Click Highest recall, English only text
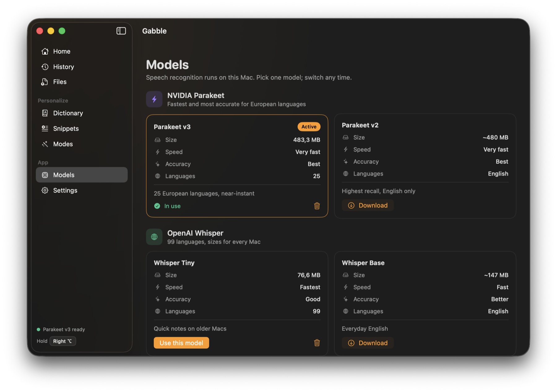 pos(378,191)
